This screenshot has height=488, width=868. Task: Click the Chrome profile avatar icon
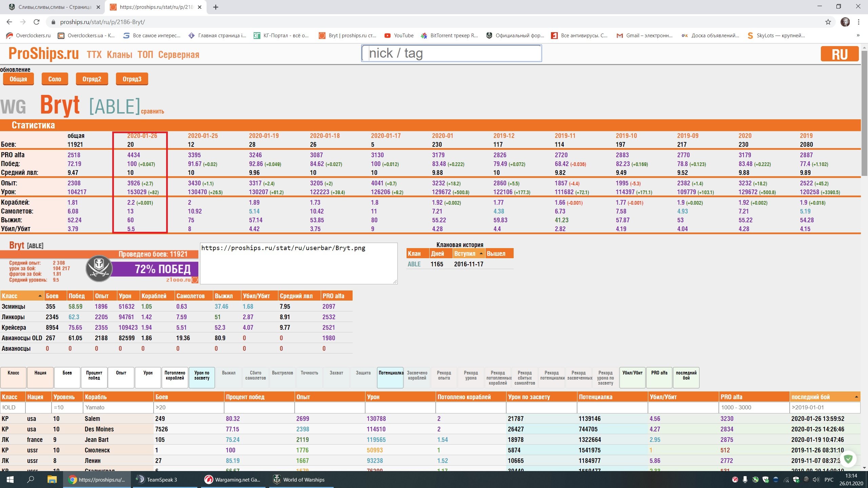845,22
